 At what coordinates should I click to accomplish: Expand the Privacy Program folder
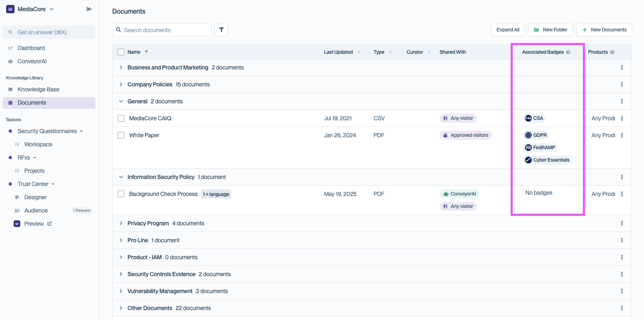(121, 223)
